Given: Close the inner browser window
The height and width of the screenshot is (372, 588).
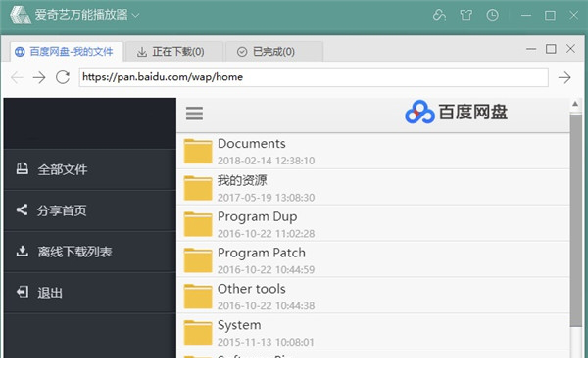Looking at the screenshot, I should [570, 49].
